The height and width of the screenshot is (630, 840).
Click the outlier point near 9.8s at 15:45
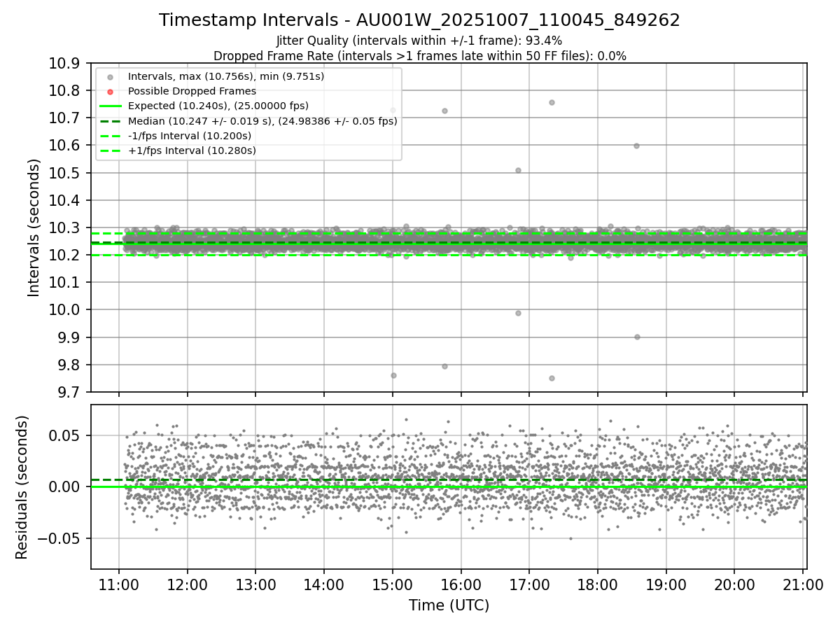point(444,366)
